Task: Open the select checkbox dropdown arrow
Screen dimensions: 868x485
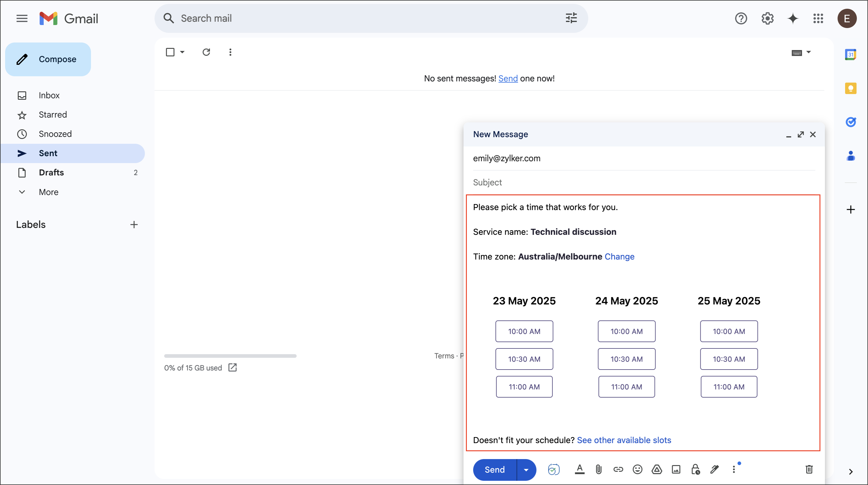Action: tap(182, 52)
